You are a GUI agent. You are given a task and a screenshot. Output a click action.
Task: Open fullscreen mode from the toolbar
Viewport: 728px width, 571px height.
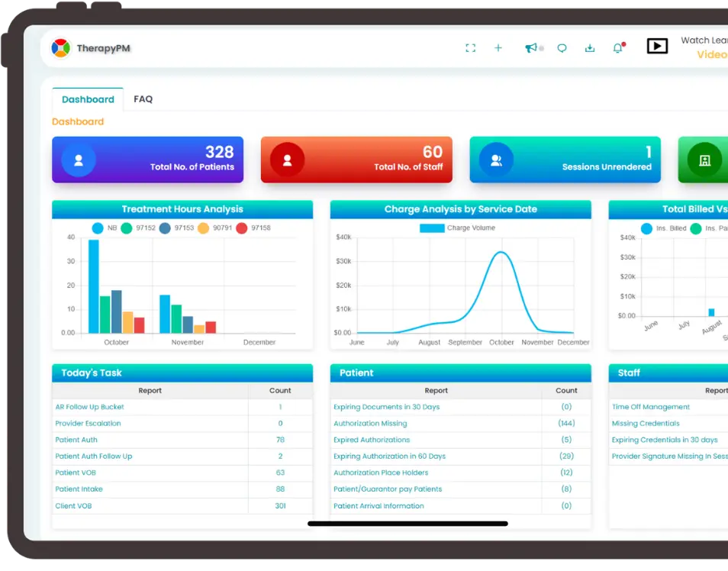pyautogui.click(x=471, y=47)
